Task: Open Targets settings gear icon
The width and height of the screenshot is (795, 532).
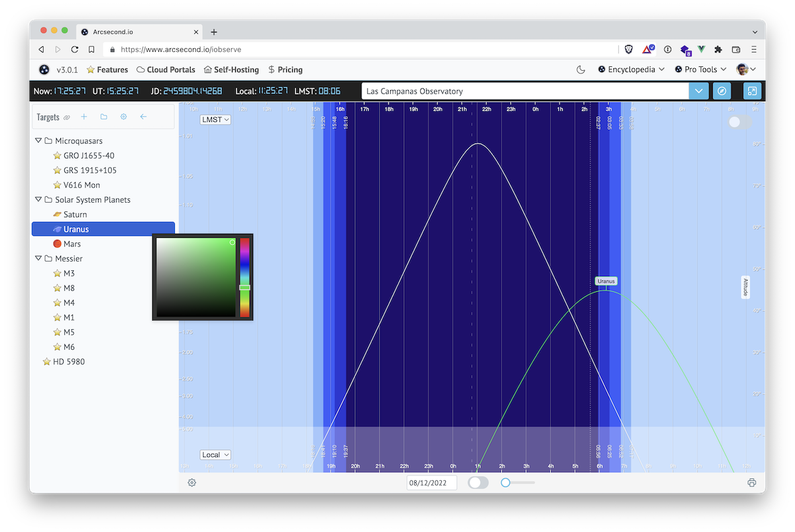Action: pos(123,117)
